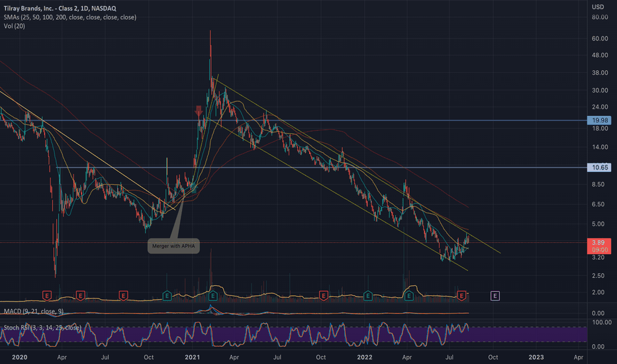Click the 2022 label on time axis

[365, 357]
